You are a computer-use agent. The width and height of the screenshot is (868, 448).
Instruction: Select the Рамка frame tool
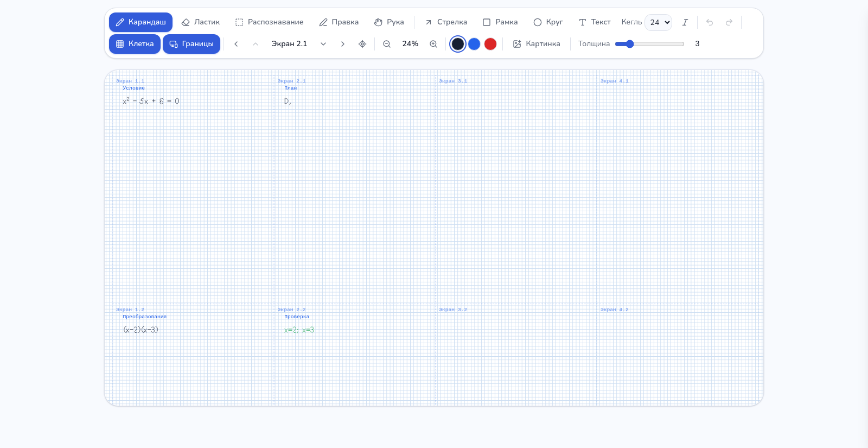click(x=500, y=22)
